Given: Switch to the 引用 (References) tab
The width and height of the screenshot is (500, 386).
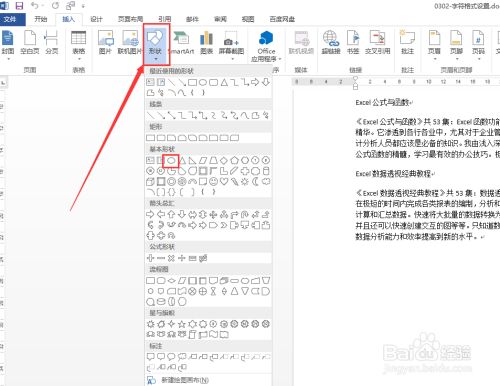Looking at the screenshot, I should coord(164,19).
